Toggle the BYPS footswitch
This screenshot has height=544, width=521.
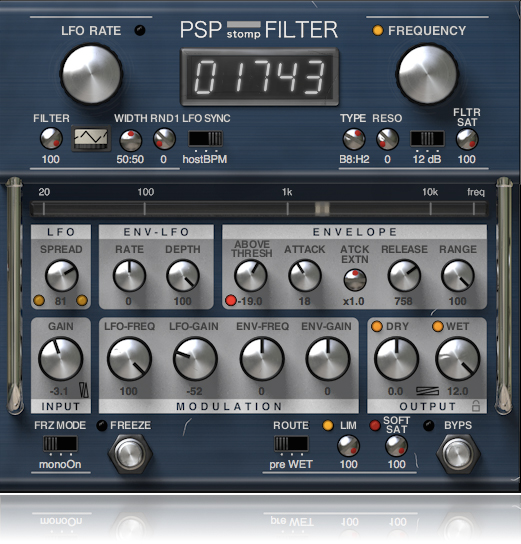pos(458,453)
